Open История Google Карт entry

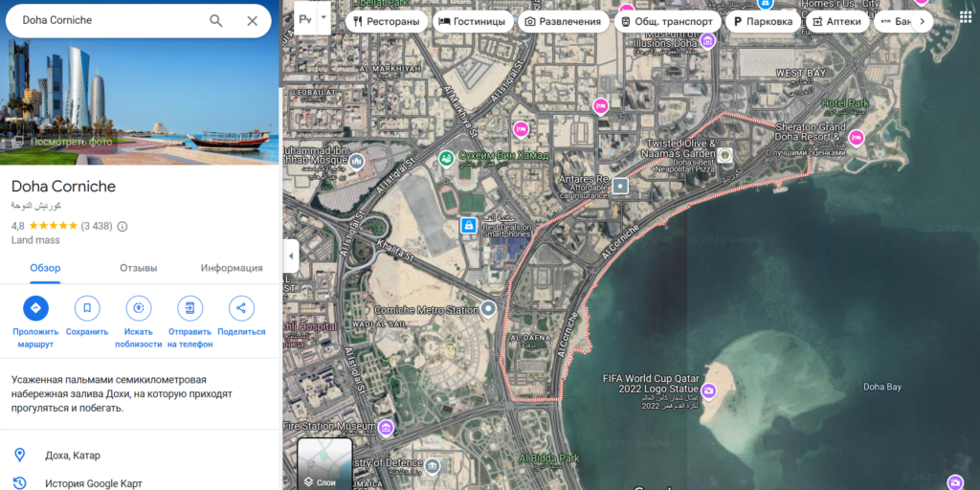click(93, 483)
